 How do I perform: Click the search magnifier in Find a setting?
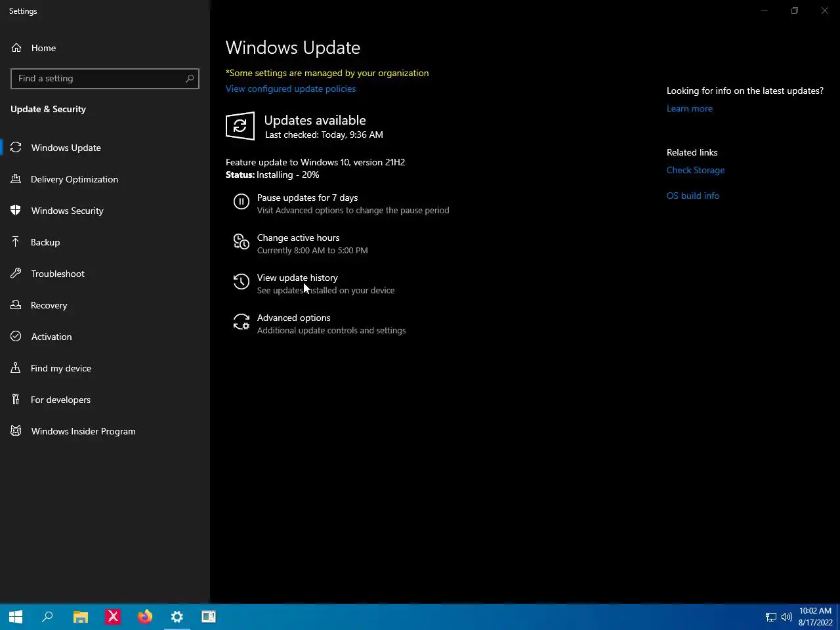tap(190, 79)
